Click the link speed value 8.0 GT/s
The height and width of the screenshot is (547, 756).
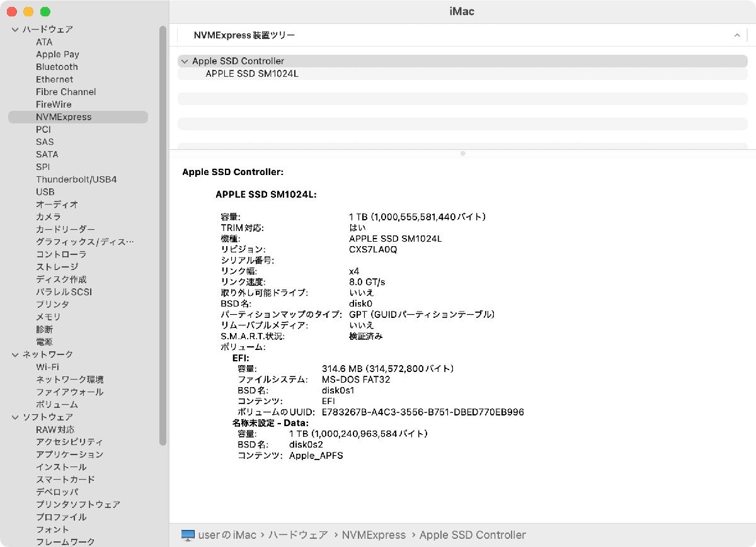tap(367, 281)
